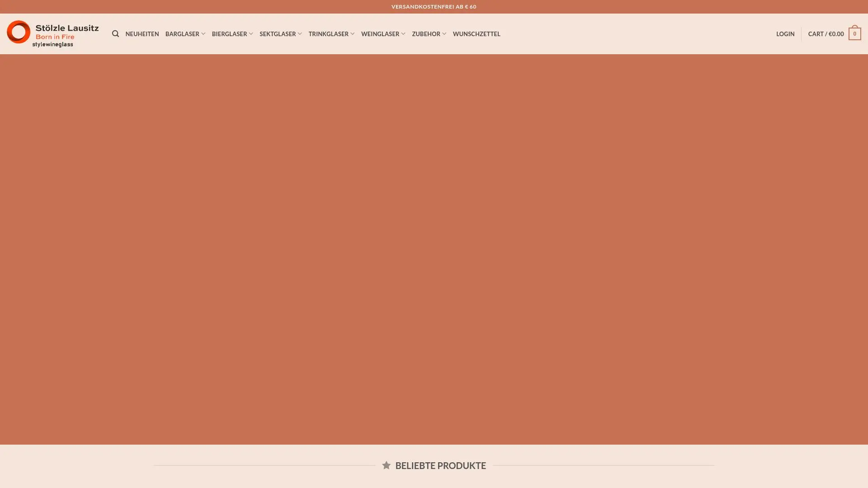Click the Stölzle Lausitz logo
868x488 pixels.
tap(52, 33)
